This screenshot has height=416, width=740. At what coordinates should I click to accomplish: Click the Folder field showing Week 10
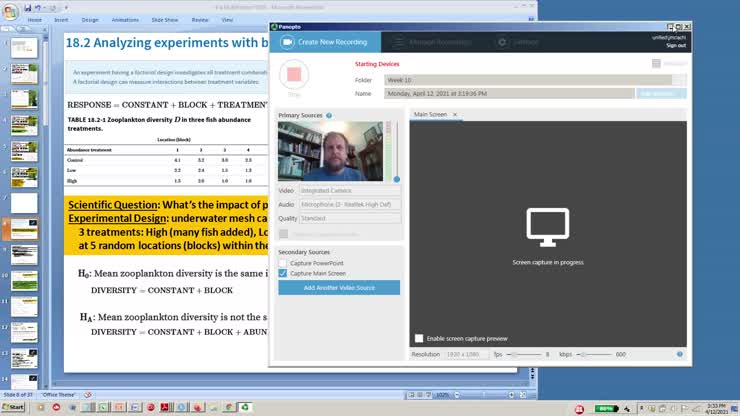[528, 80]
